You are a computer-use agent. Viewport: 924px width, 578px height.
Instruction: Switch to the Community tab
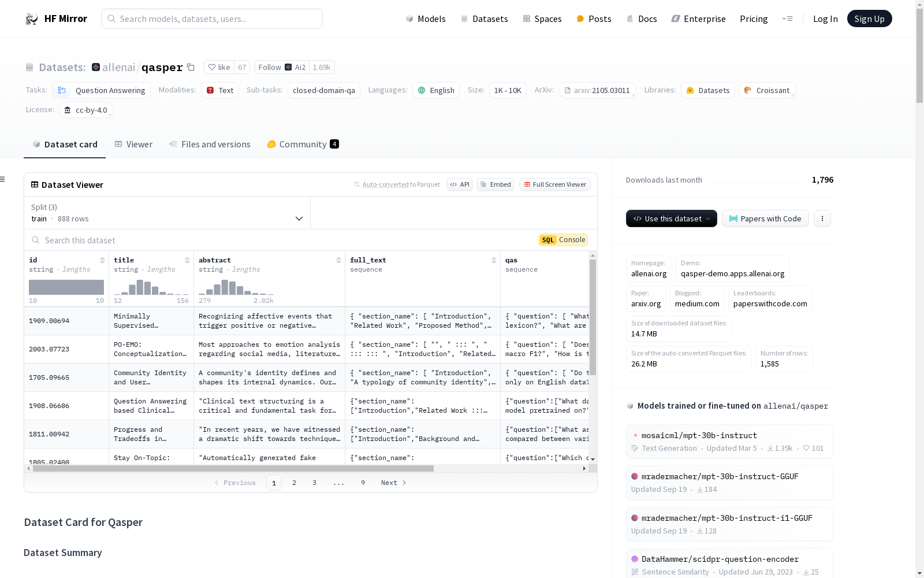tap(303, 144)
